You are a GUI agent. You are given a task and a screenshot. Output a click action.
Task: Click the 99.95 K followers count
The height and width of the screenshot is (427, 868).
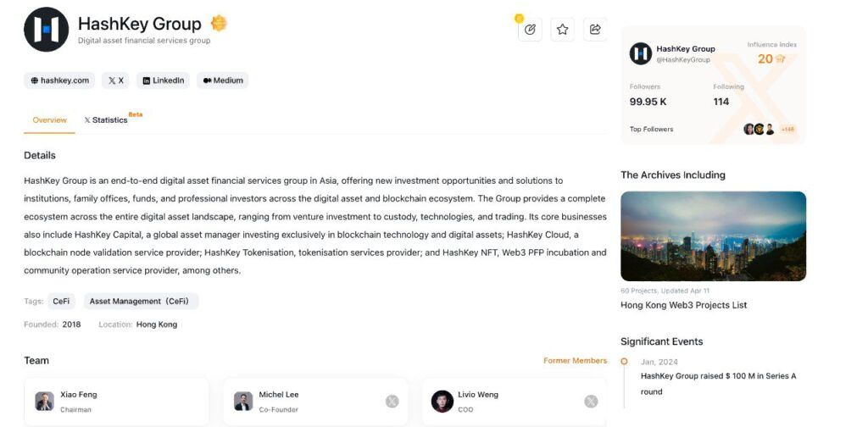(x=648, y=102)
